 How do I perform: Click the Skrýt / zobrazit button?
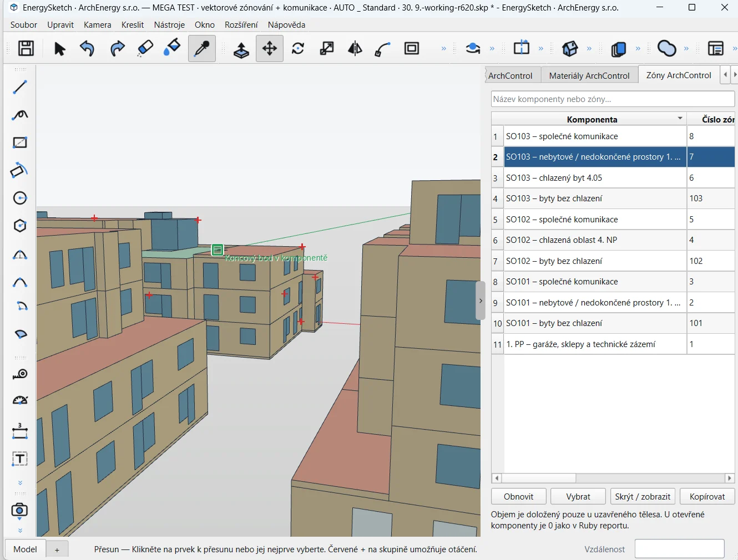[x=643, y=496]
